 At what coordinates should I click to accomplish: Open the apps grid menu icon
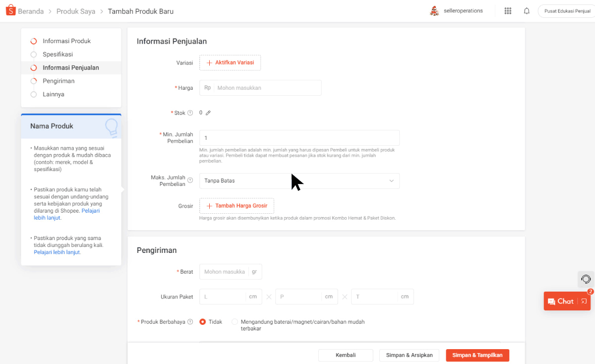pyautogui.click(x=508, y=11)
